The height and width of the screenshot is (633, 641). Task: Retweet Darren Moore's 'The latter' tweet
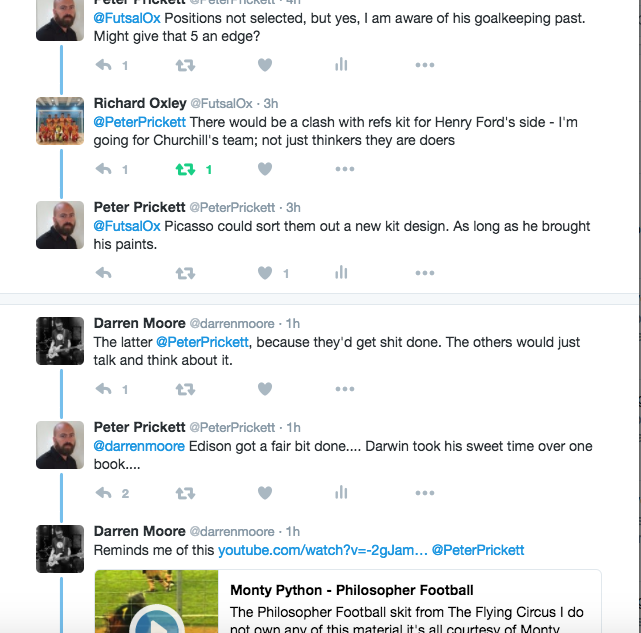(185, 389)
